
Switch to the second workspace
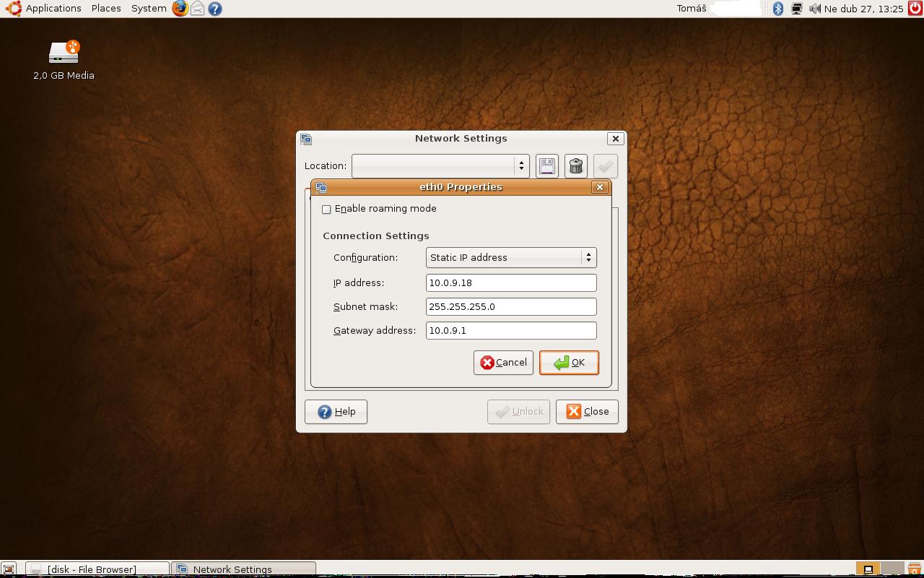pyautogui.click(x=893, y=569)
